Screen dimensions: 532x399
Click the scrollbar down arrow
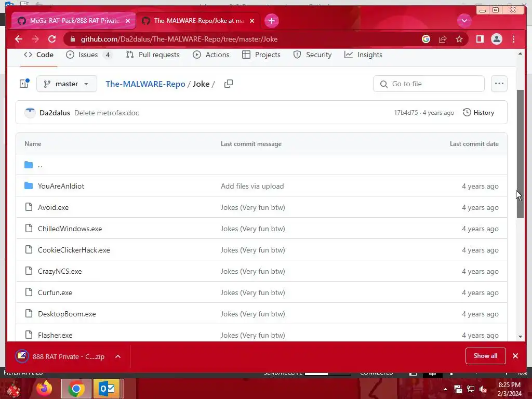coord(520,337)
